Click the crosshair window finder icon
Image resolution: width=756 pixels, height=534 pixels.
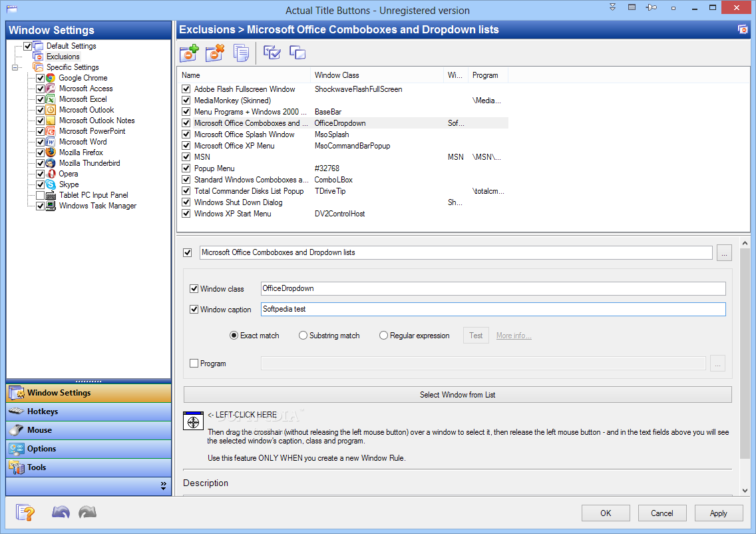point(194,421)
